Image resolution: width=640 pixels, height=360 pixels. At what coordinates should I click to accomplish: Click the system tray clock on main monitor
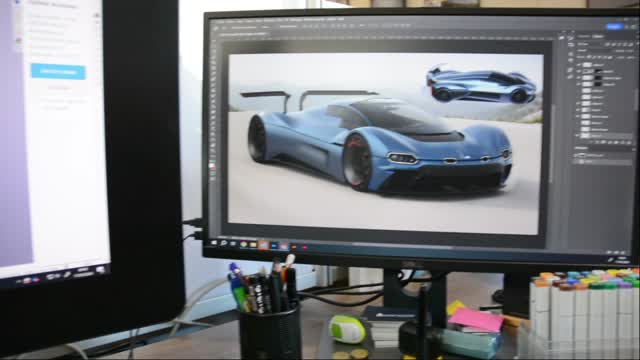623,260
